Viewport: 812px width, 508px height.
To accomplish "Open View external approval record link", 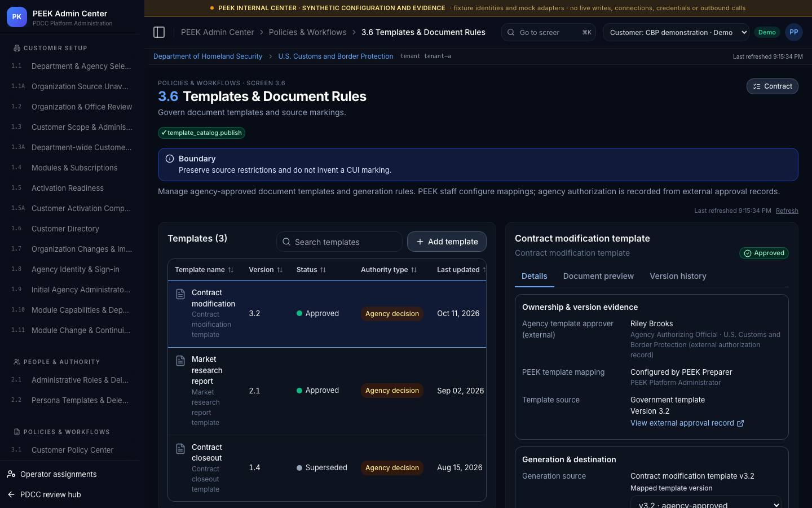I will pos(687,423).
